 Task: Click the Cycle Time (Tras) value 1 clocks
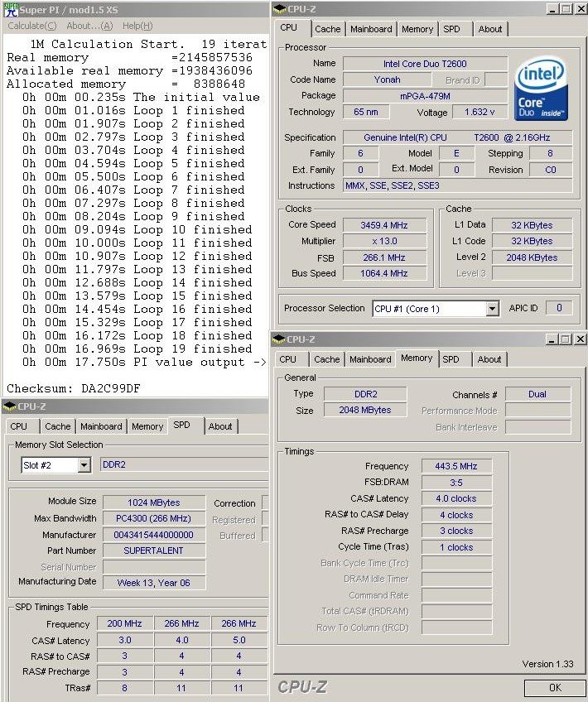click(456, 547)
